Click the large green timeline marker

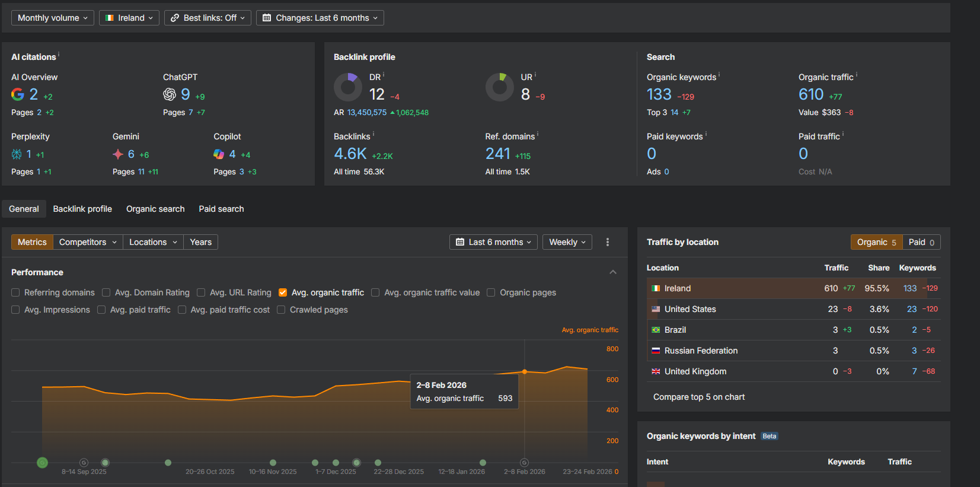point(42,463)
